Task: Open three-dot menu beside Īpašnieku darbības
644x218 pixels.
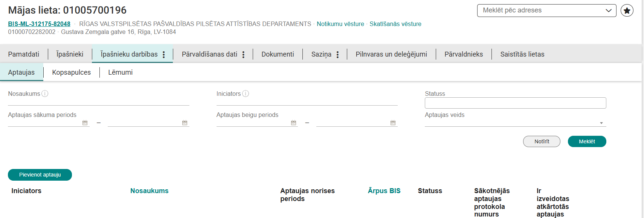Action: pos(164,55)
